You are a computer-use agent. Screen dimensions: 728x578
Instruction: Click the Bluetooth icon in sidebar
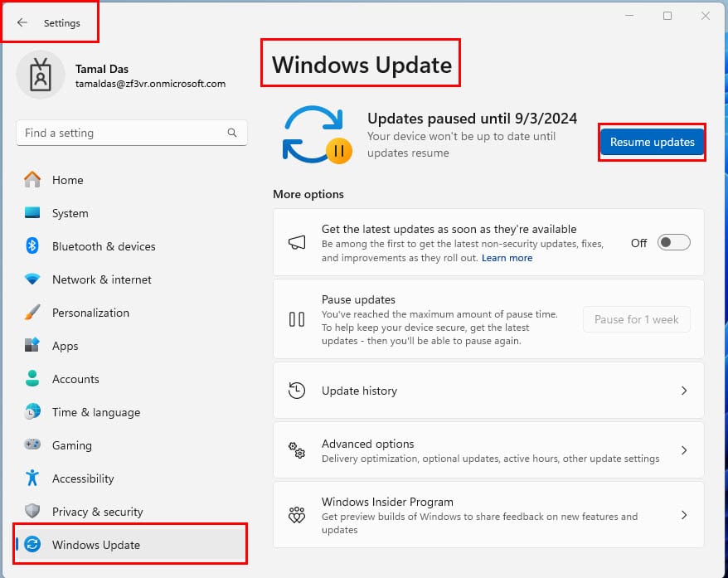32,245
